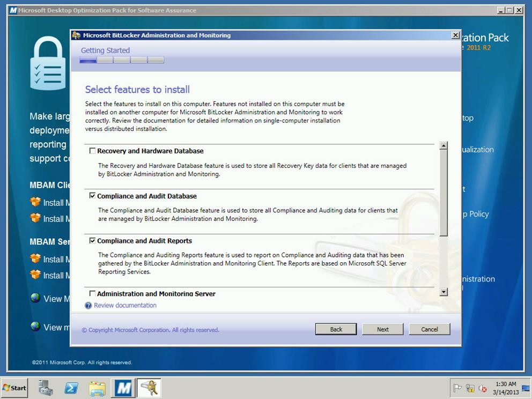Switch to the MDOP taskbar button
The width and height of the screenshot is (532, 399).
(123, 388)
